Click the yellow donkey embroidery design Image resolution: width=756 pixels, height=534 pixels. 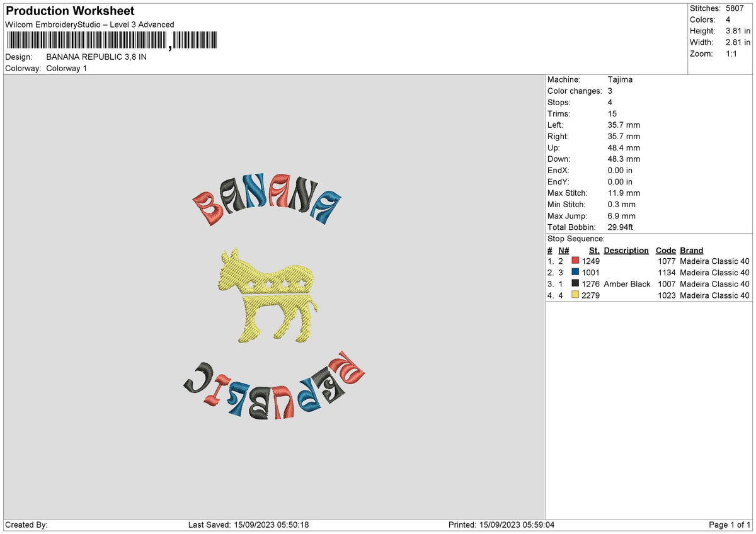(x=267, y=295)
